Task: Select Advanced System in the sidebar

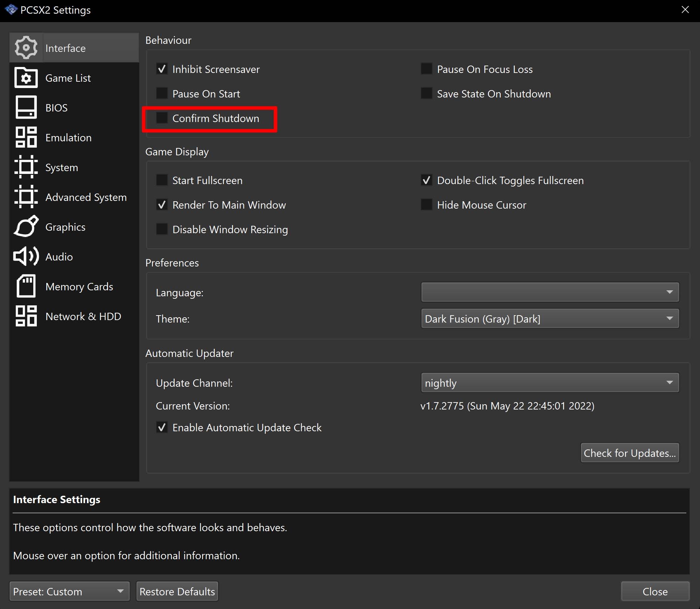Action: (x=74, y=197)
